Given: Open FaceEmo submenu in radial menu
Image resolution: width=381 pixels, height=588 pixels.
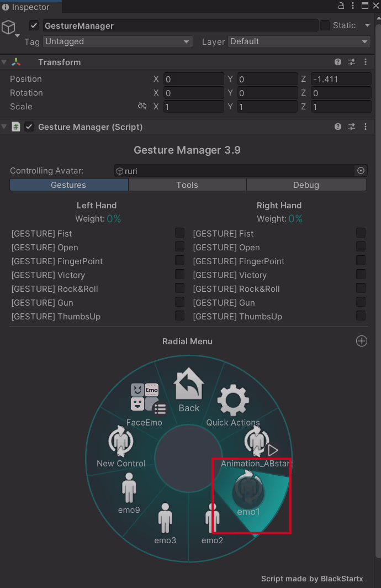Looking at the screenshot, I should [x=145, y=405].
